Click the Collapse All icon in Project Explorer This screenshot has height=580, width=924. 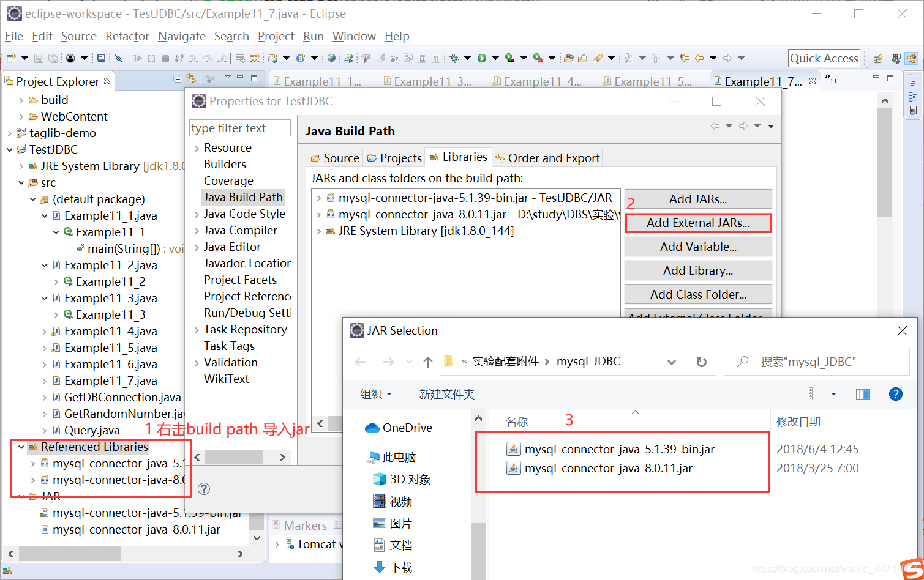pos(177,78)
